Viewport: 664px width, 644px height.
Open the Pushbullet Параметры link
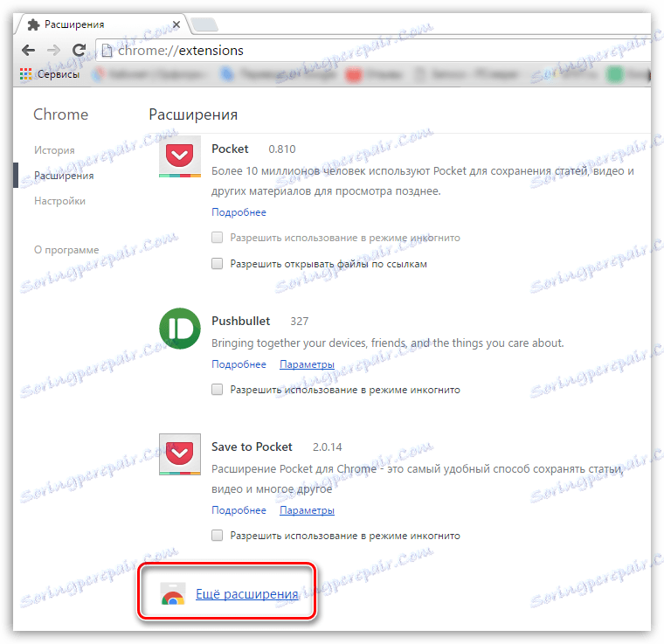(x=307, y=364)
